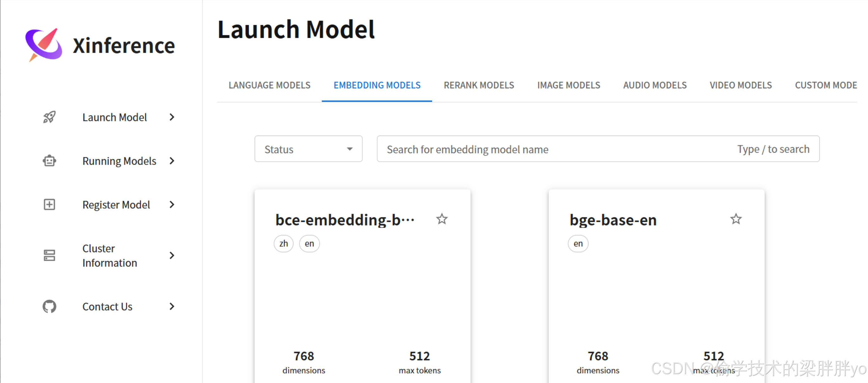Click the Launch Model rocket icon

pos(49,117)
